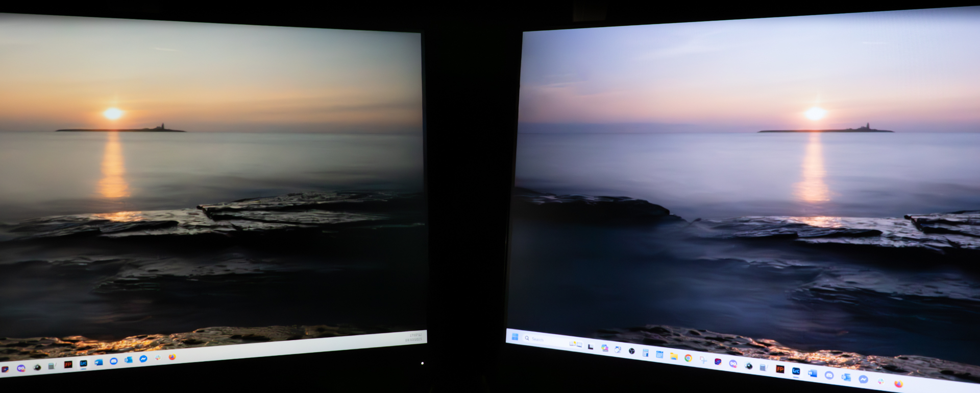This screenshot has height=393, width=980.
Task: Open Lightroom Classic on right monitor taskbar
Action: point(796,371)
